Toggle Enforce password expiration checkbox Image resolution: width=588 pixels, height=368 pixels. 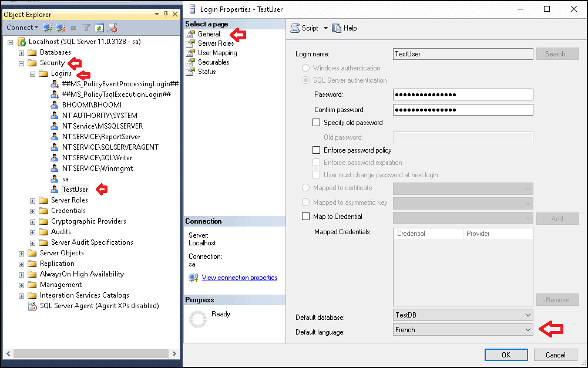pos(317,163)
